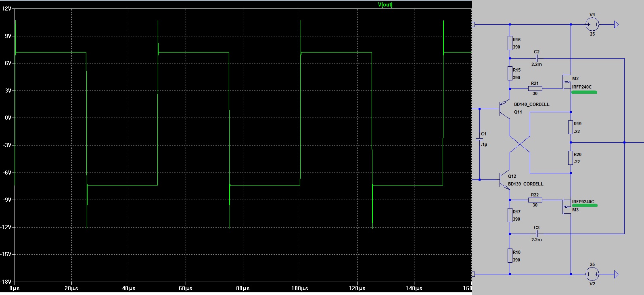This screenshot has width=644, height=295.
Task: Select the R19 resistor symbol
Action: pyautogui.click(x=571, y=127)
